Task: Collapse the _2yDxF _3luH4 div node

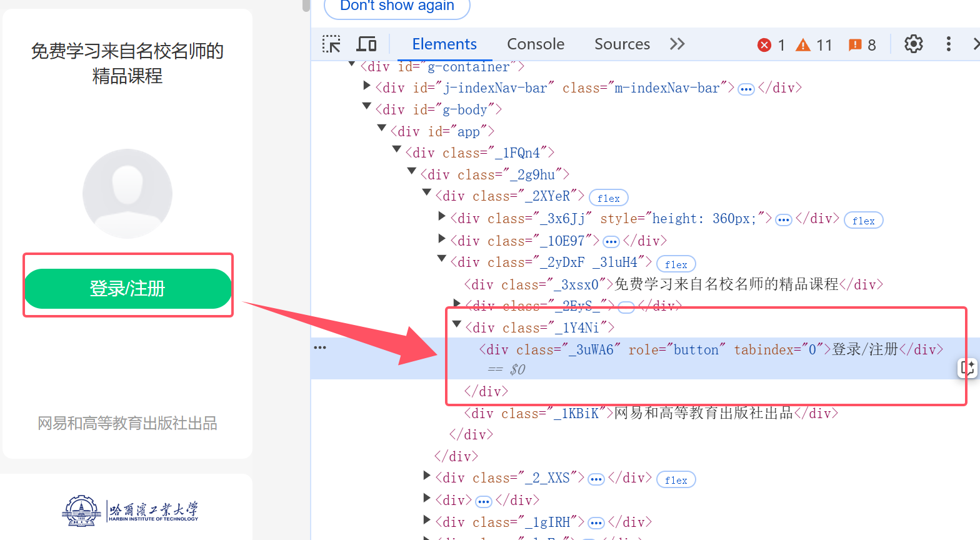Action: pyautogui.click(x=442, y=259)
